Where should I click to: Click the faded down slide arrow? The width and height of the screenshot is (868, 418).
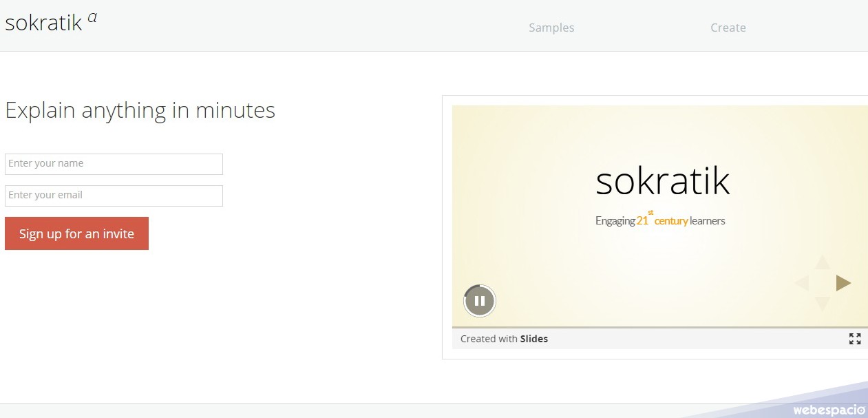(823, 304)
